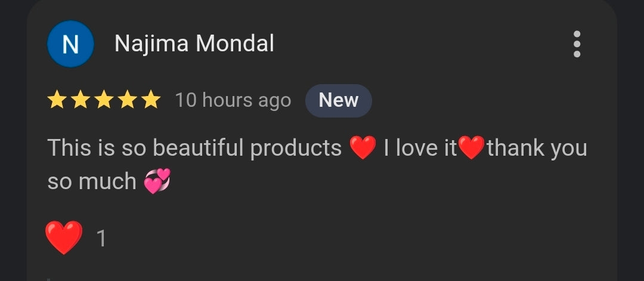Click the "10 hours ago" timestamp
644x281 pixels.
(233, 100)
